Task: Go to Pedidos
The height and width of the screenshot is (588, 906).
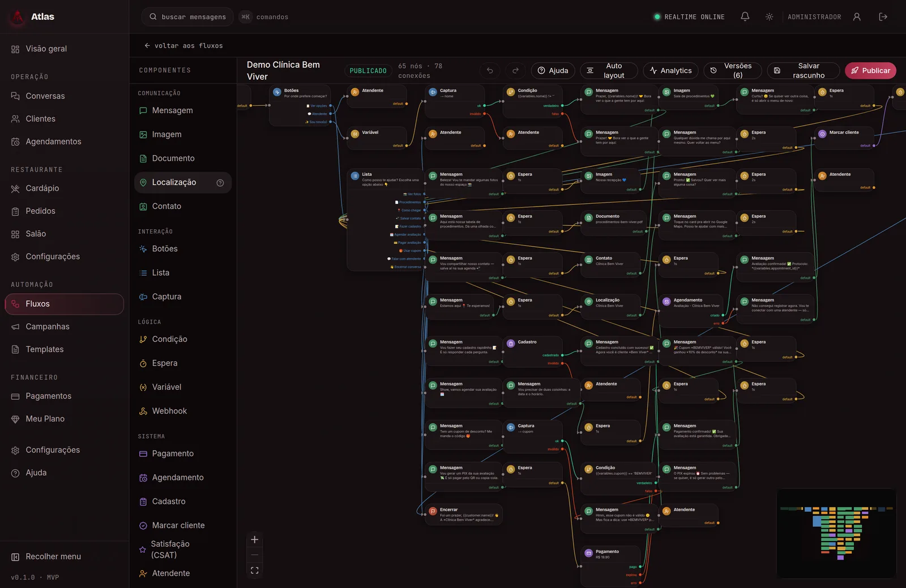Action: tap(64, 211)
